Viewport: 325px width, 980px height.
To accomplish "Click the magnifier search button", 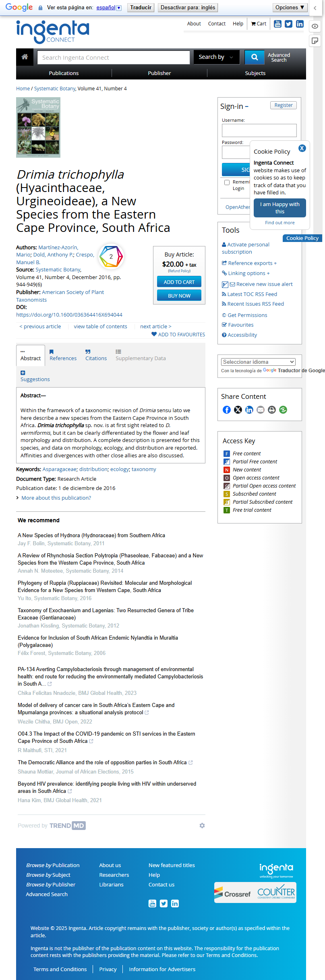I will [255, 57].
